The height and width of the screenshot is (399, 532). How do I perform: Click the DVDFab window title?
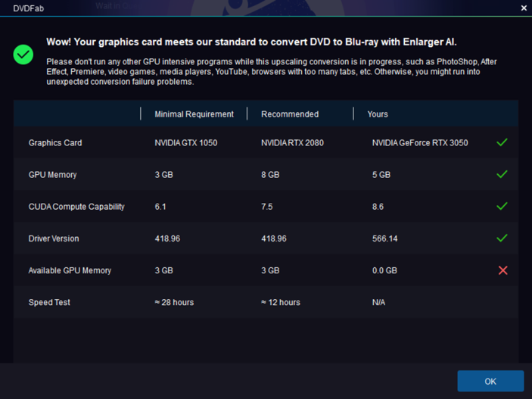tap(29, 8)
